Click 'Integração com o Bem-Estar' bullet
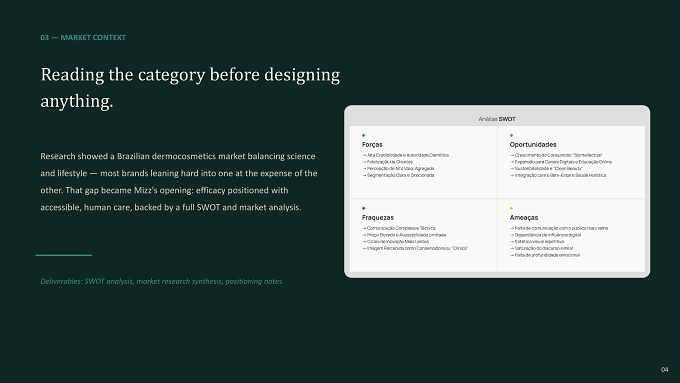The width and height of the screenshot is (680, 383). tap(558, 175)
